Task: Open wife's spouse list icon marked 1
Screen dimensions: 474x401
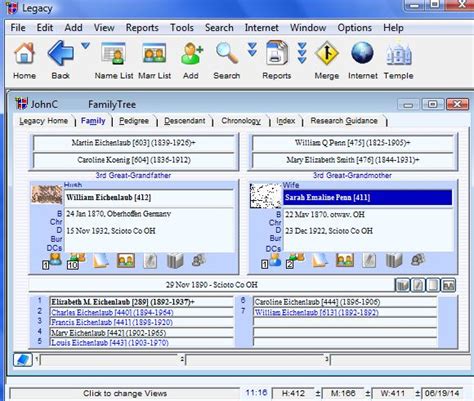Action: coord(271,261)
